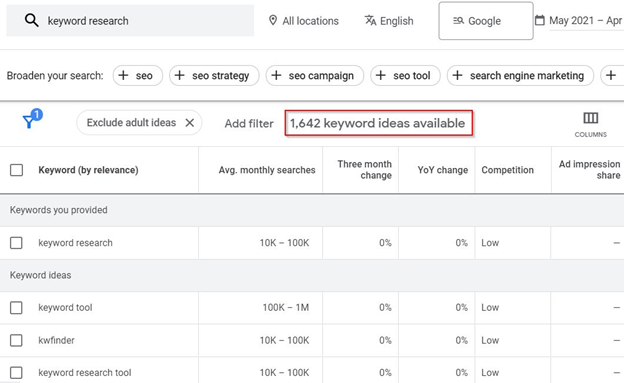This screenshot has width=624, height=383.
Task: Click the search network icon beside Google
Action: [x=458, y=21]
